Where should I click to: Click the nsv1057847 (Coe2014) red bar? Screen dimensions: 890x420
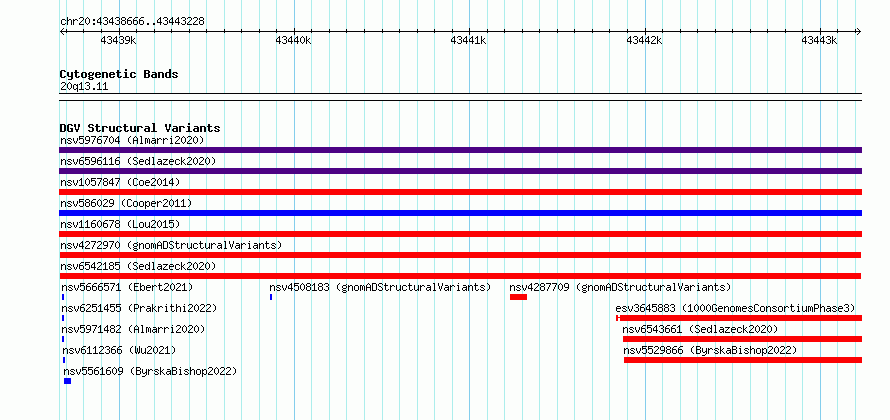coord(460,192)
